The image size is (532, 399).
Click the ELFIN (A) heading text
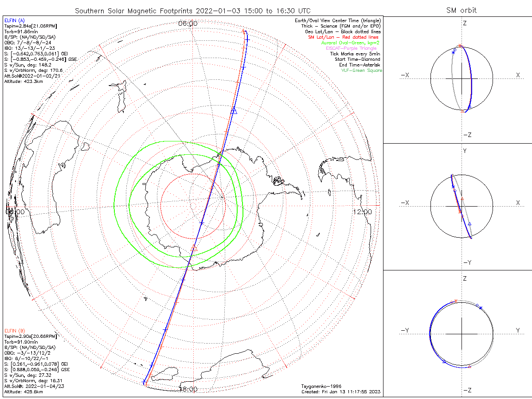coord(15,20)
